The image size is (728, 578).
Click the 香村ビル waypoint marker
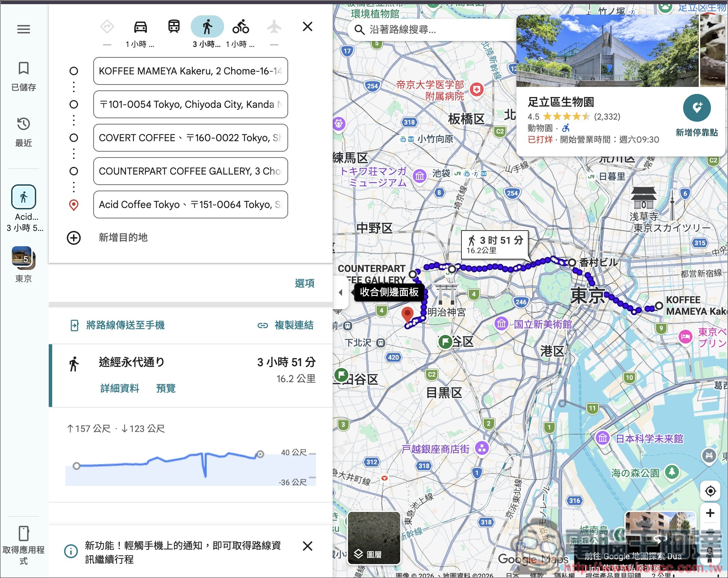click(572, 263)
